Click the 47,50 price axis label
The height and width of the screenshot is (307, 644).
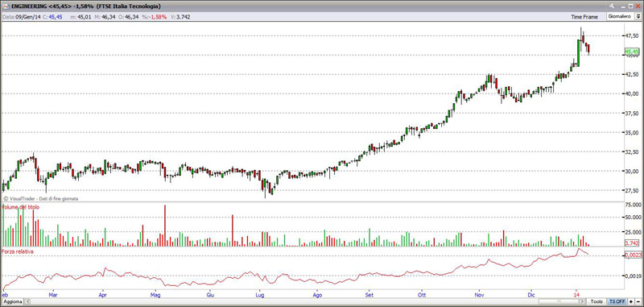[632, 35]
